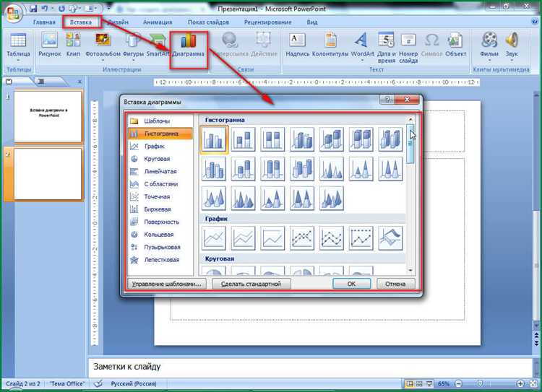Screen dimensions: 542x392
Task: Insert a text box with the Надпись icon
Action: pyautogui.click(x=297, y=40)
